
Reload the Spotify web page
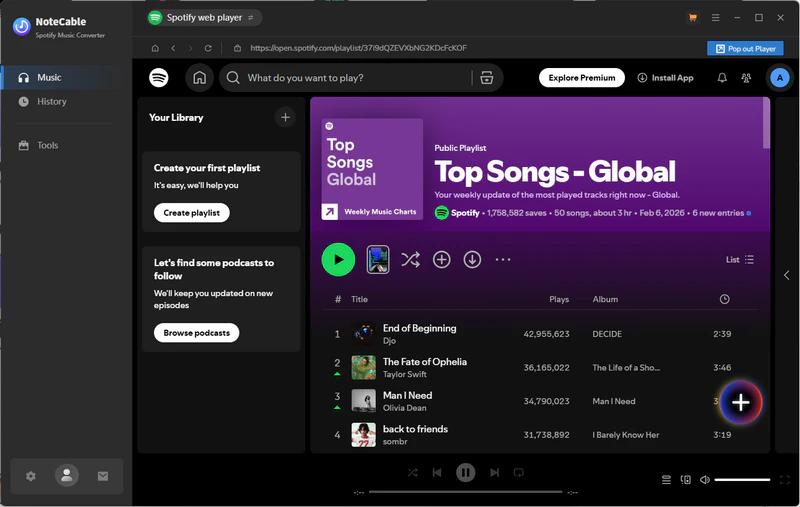208,48
